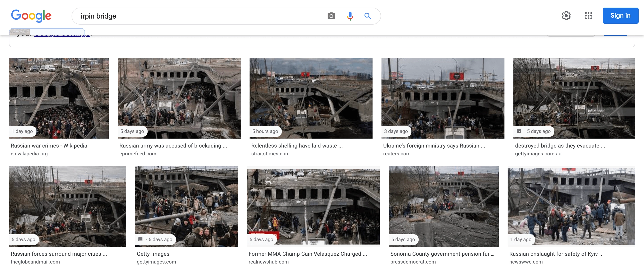This screenshot has width=644, height=270.
Task: Click the Google logo
Action: click(31, 16)
